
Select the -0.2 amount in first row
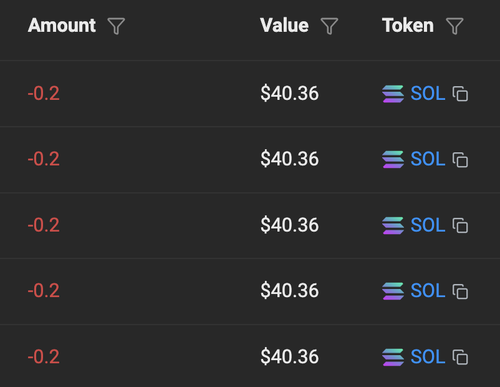point(44,93)
